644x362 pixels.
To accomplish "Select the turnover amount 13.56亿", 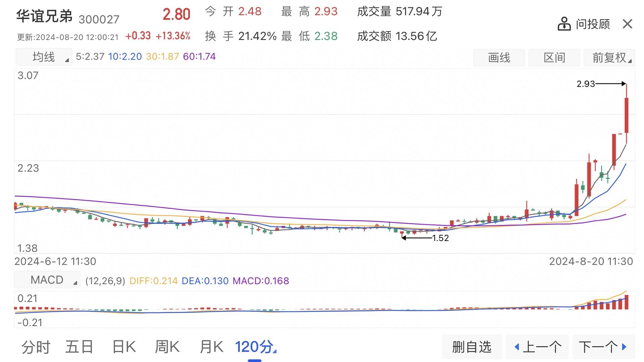I will pos(416,36).
